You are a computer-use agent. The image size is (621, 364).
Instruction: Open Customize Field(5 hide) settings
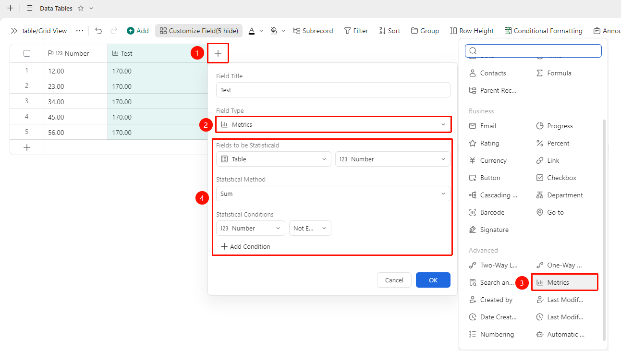(199, 31)
